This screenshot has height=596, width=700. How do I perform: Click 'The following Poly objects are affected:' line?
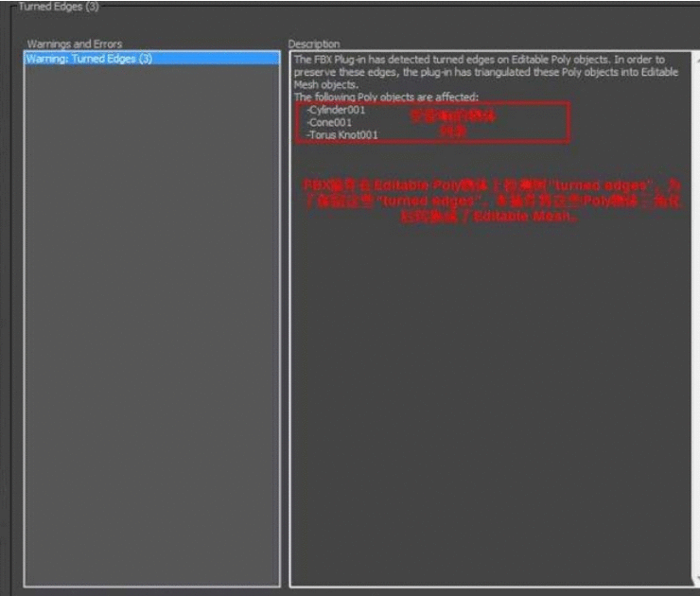[x=385, y=96]
